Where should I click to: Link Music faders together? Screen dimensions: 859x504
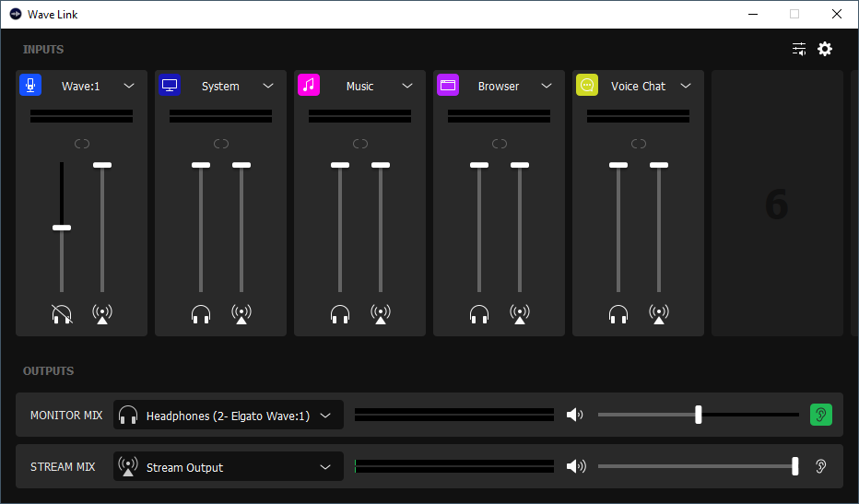tap(360, 144)
